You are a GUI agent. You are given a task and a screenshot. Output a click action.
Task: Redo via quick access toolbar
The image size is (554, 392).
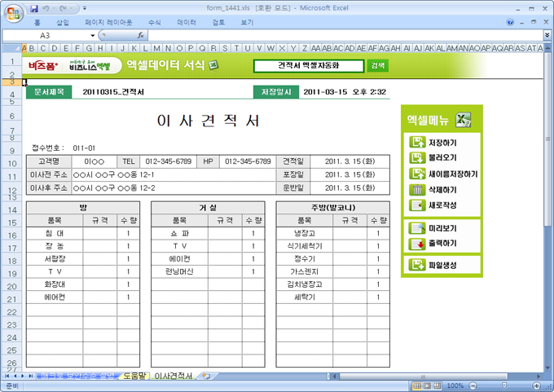click(x=64, y=8)
